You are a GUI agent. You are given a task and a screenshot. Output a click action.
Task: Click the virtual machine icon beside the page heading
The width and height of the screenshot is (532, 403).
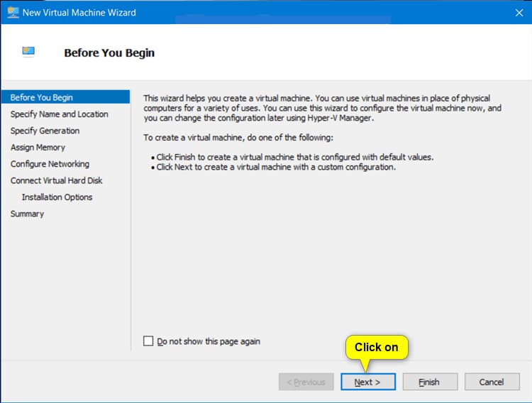(28, 52)
